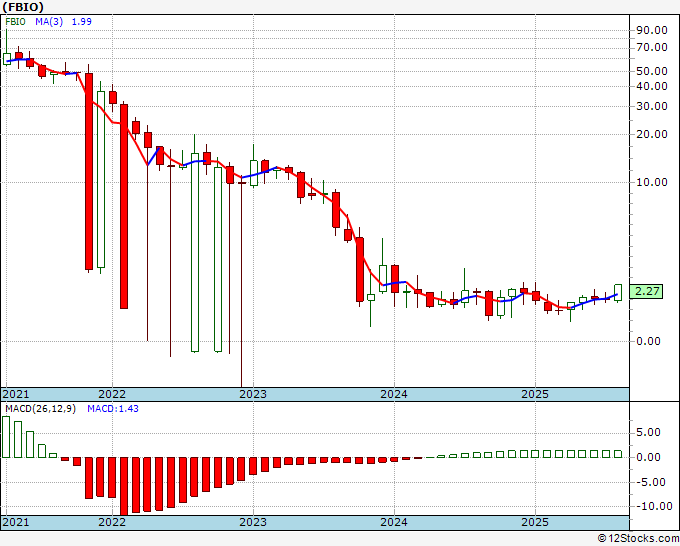Click the 70.00 price axis label

(651, 47)
